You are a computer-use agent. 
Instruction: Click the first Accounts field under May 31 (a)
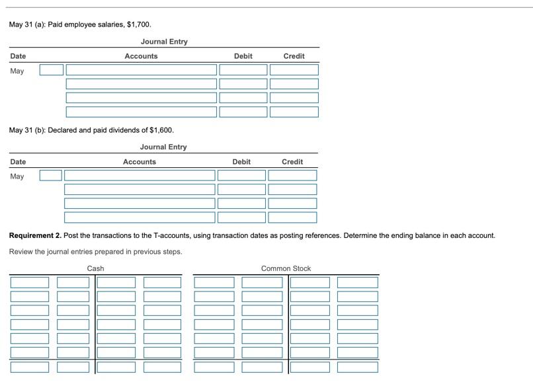[141, 69]
